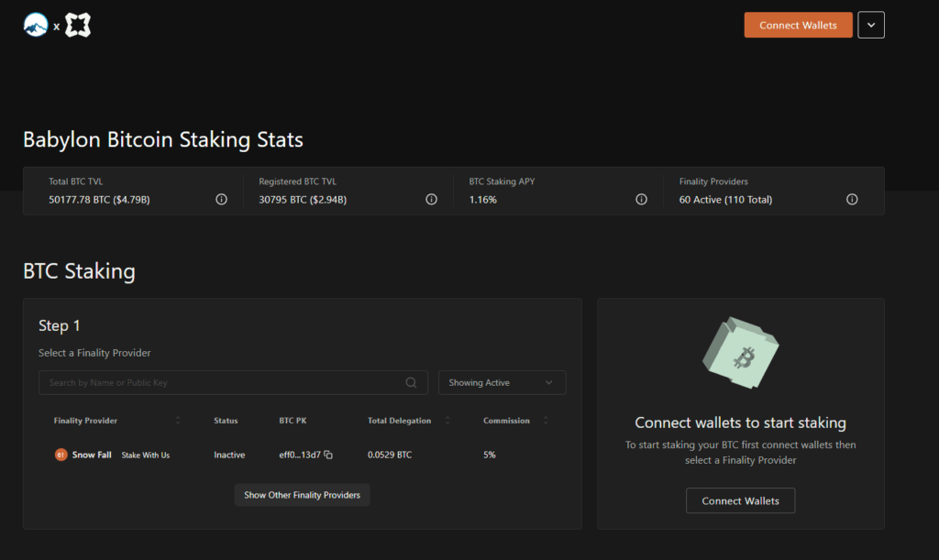Click Show Other Finality Providers button

pos(302,495)
